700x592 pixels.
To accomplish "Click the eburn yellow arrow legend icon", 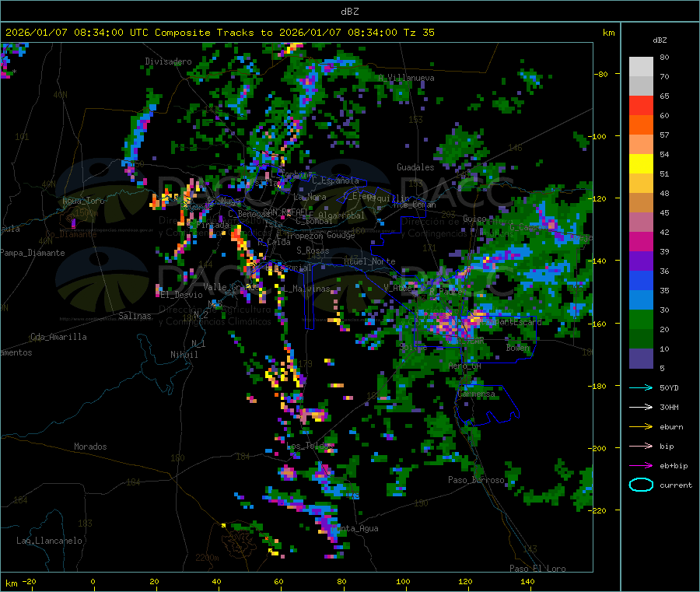I will 641,427.
